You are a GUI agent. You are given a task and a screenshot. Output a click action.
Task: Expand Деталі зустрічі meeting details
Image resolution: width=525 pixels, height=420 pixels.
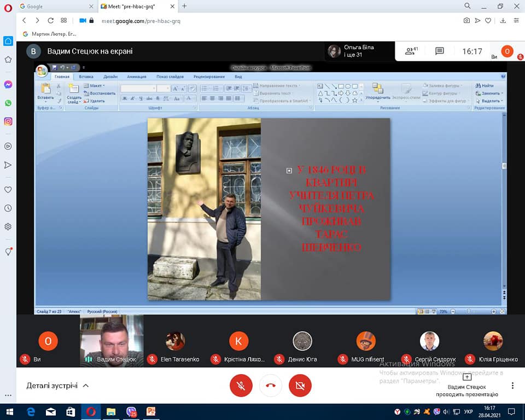point(57,386)
